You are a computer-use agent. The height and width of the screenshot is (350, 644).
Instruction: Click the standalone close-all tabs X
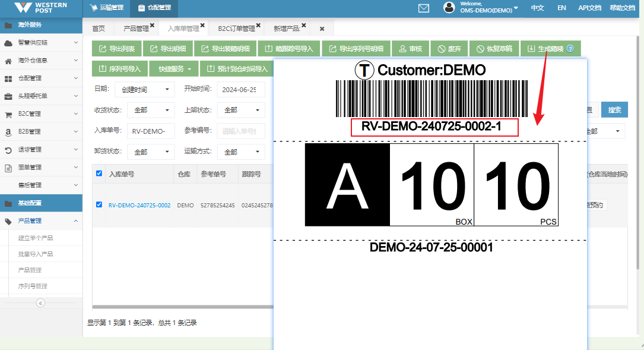coord(322,29)
